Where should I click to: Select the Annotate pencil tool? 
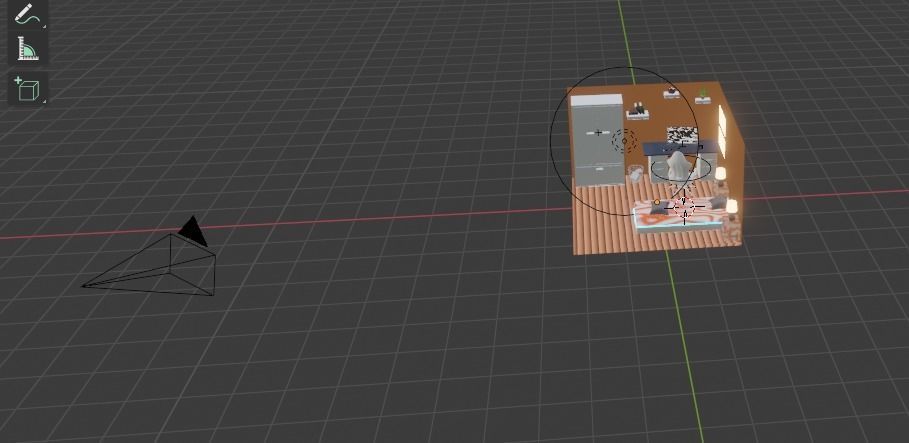click(28, 14)
